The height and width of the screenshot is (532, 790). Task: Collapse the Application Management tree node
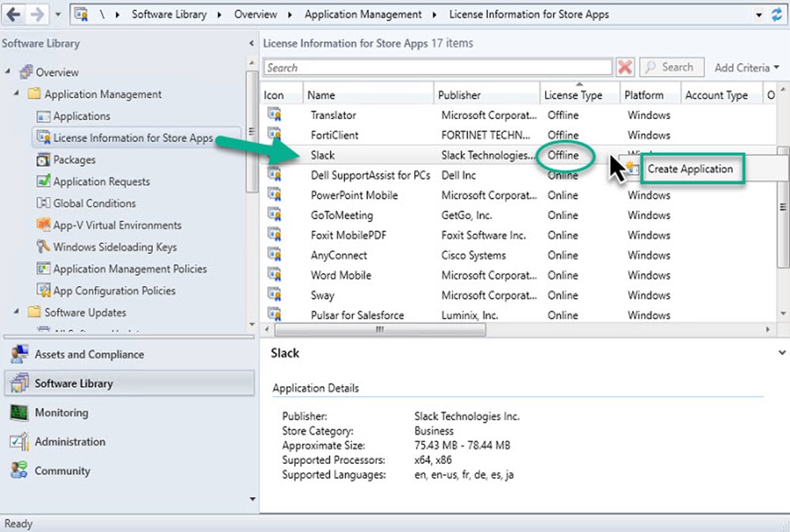pos(17,94)
